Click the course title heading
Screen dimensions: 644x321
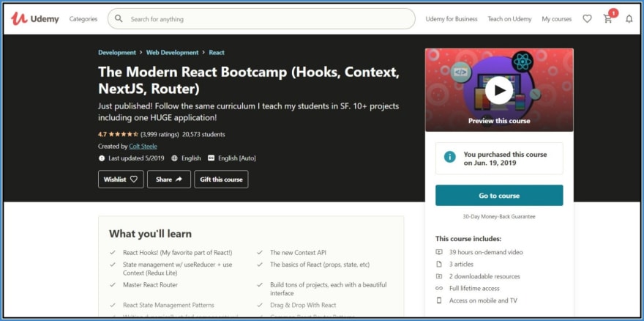[249, 80]
